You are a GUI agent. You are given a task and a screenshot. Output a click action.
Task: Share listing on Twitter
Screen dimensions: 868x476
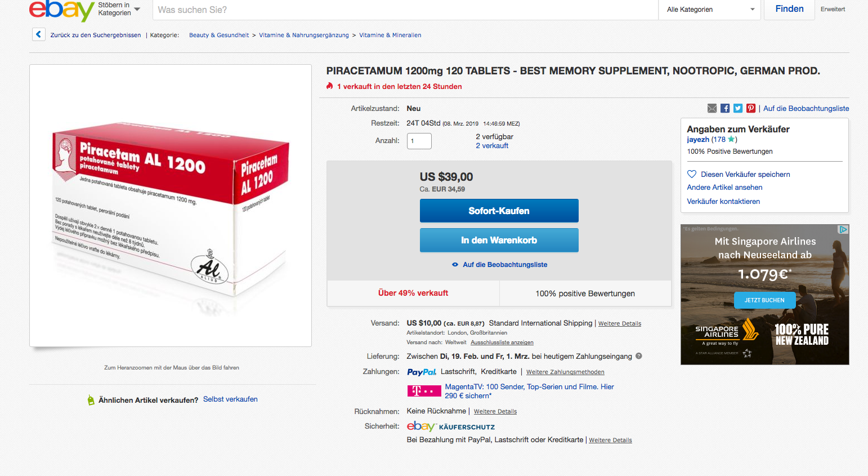(738, 108)
